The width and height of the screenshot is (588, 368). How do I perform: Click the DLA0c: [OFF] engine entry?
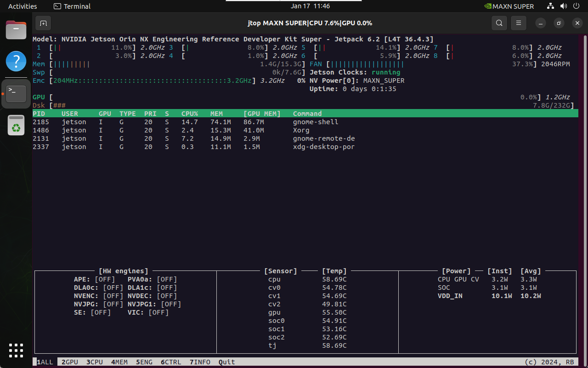point(98,287)
